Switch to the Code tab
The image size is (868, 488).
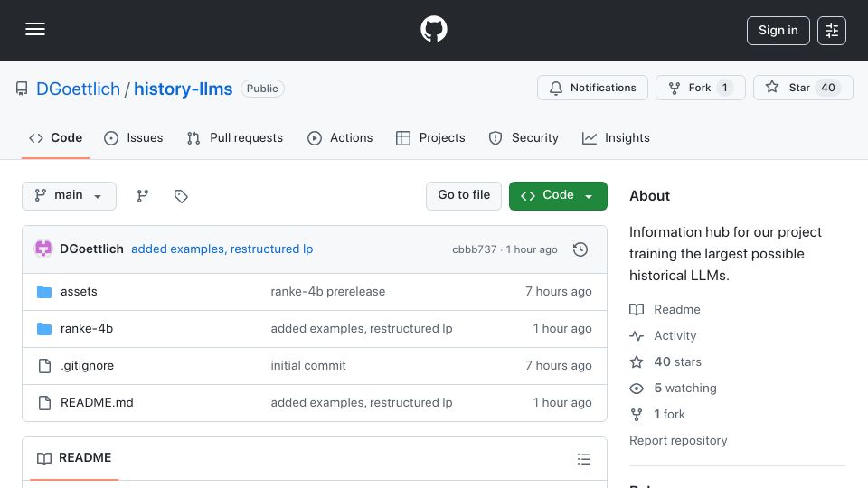[x=55, y=137]
